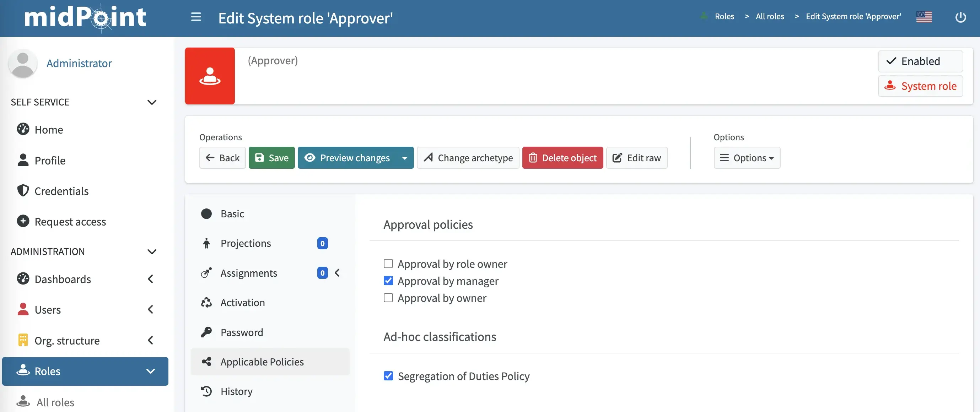Uncheck Segregation of Duties Policy

click(388, 376)
